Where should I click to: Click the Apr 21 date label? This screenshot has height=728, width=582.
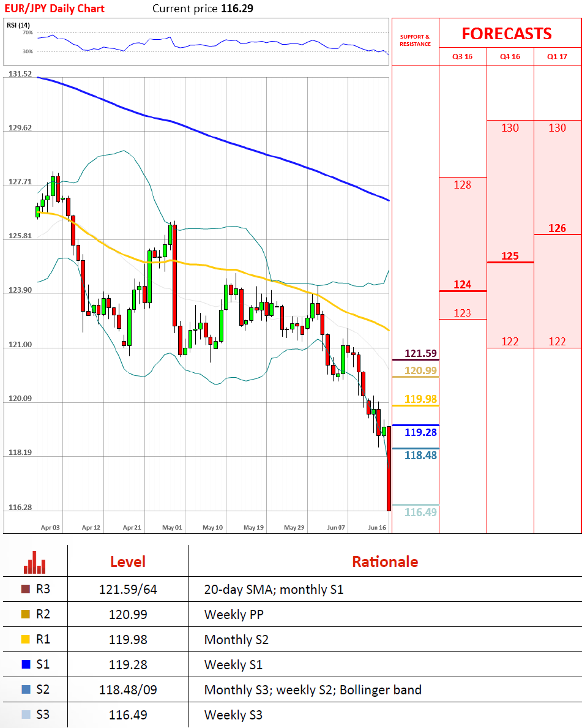click(132, 527)
